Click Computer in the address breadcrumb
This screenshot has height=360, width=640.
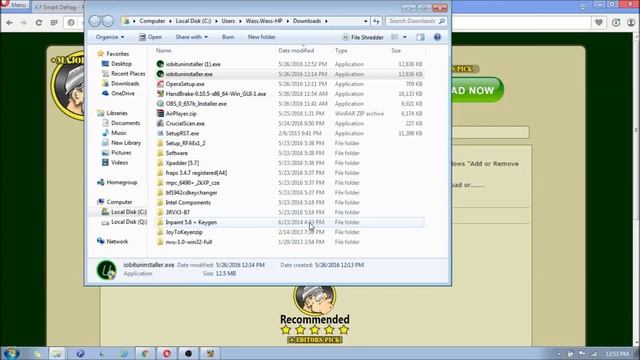[x=152, y=21]
